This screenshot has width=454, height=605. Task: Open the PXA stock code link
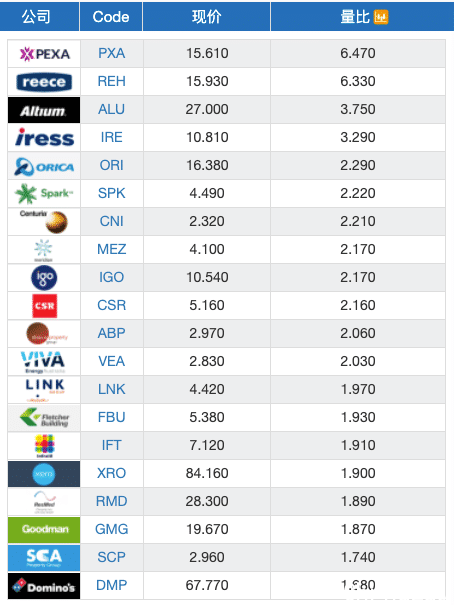click(111, 53)
